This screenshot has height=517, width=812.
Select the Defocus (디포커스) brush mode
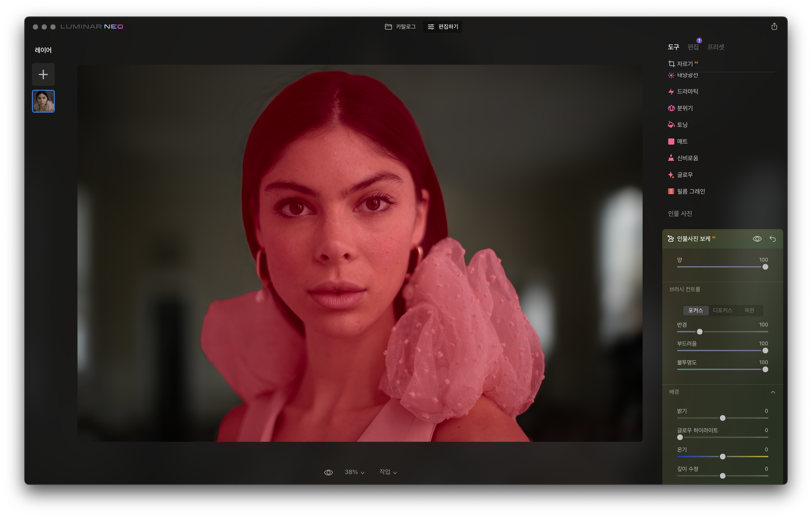click(x=722, y=310)
